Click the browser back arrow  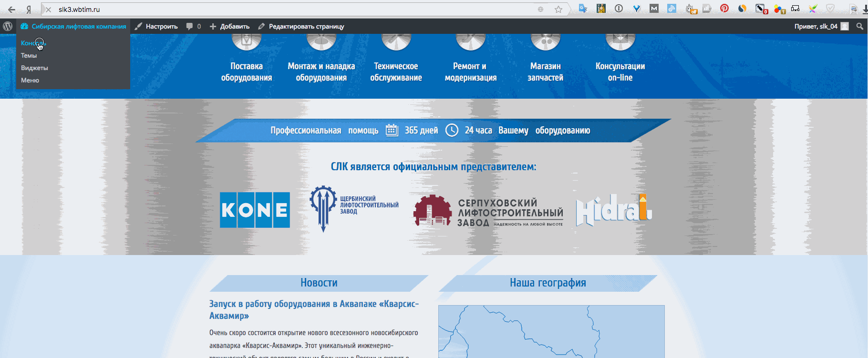click(x=12, y=9)
